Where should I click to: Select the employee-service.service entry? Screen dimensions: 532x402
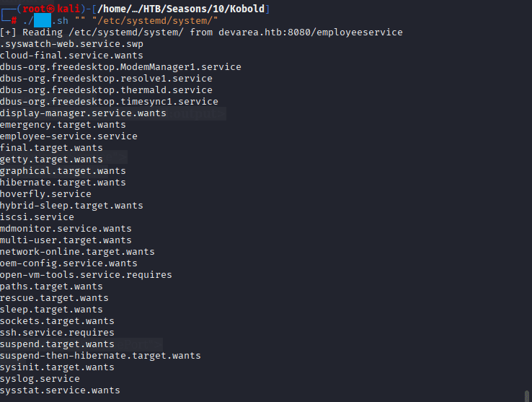click(x=68, y=136)
